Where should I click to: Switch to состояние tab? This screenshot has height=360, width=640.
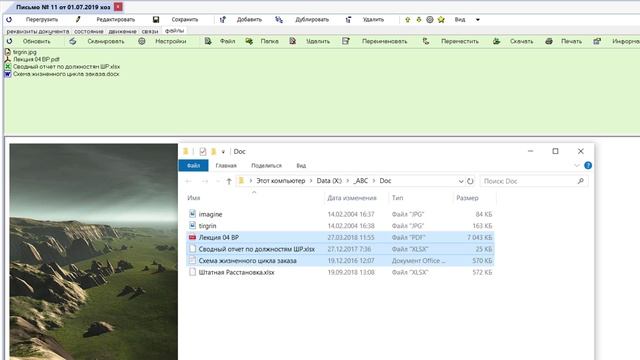pos(89,31)
